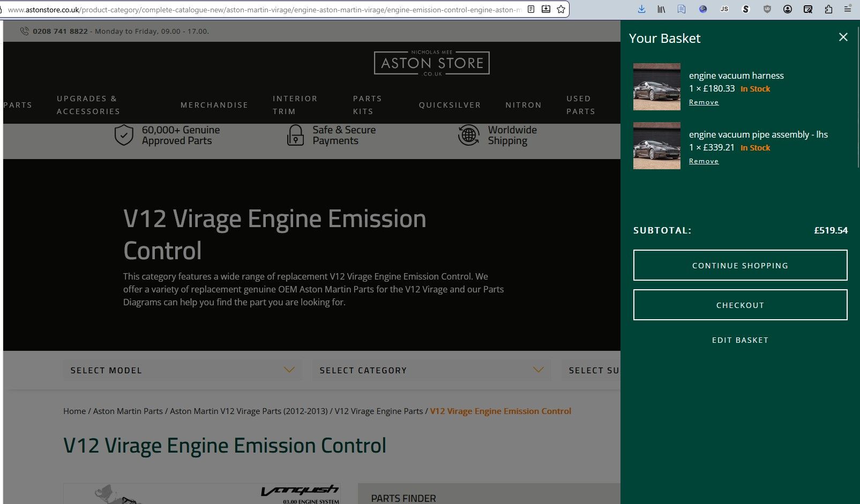The image size is (860, 504).
Task: Open the Merchandise menu item
Action: coord(214,105)
